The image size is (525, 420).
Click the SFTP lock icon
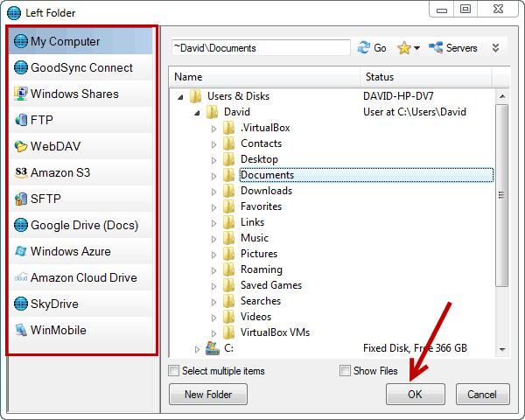point(21,199)
